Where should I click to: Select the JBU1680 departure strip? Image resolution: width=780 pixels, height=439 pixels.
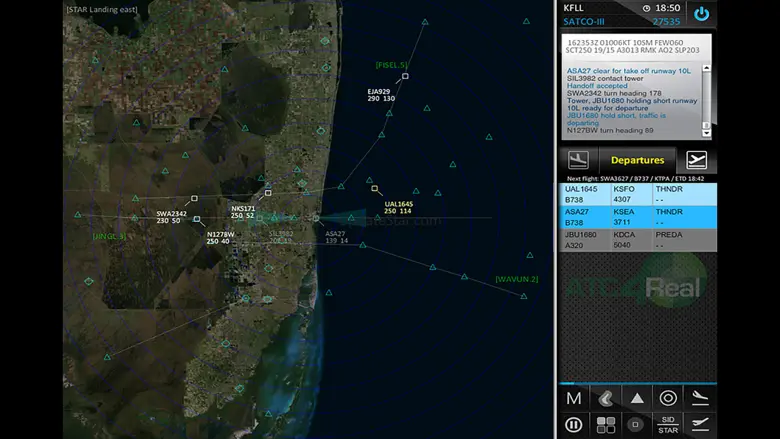pos(638,240)
